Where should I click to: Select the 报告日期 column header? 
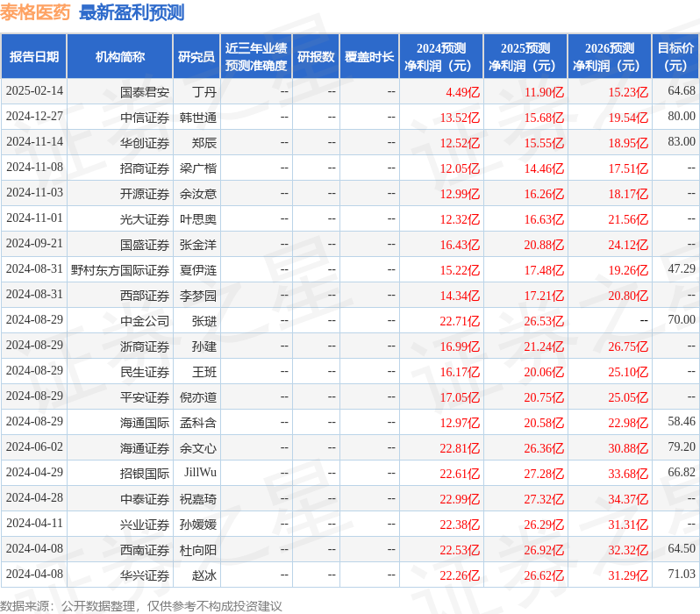pos(34,57)
